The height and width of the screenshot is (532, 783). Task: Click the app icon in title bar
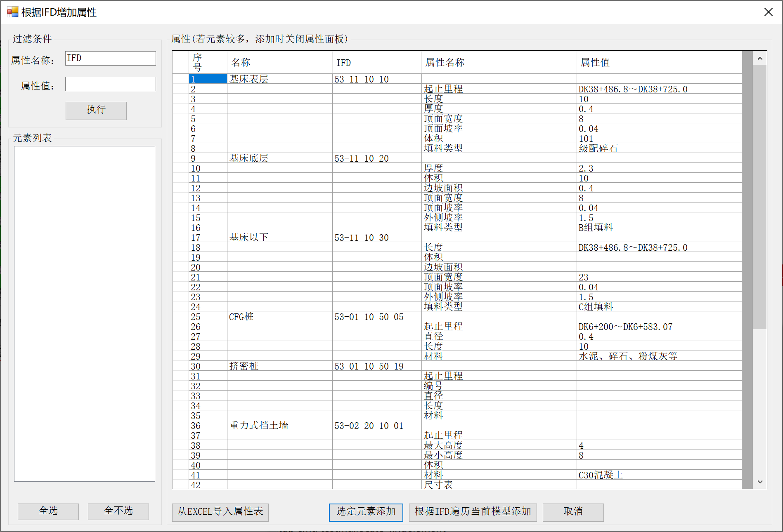click(13, 12)
